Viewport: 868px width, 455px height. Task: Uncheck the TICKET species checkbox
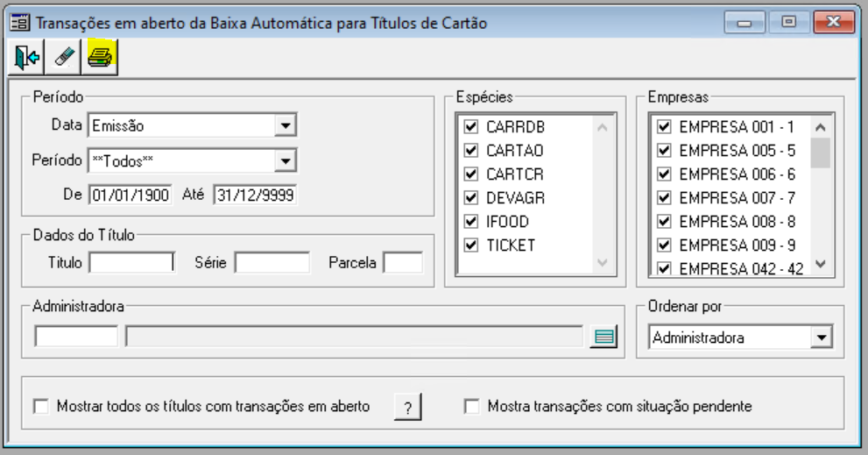[x=471, y=245]
